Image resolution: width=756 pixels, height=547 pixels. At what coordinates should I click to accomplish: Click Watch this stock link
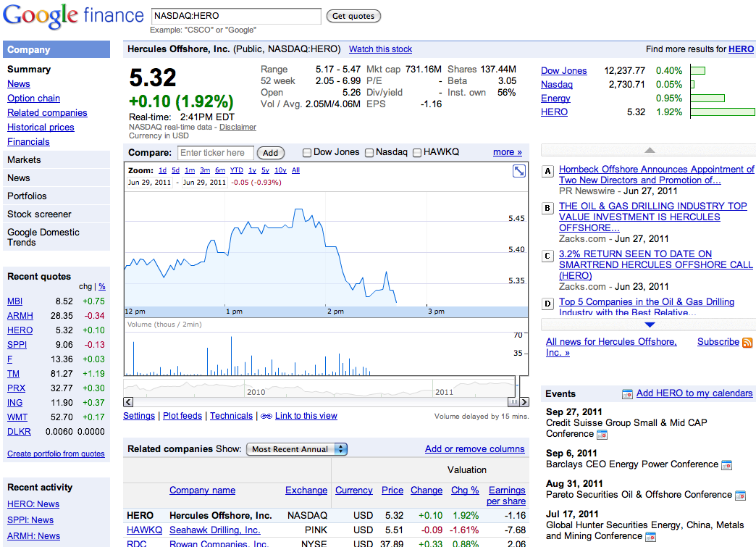pos(380,49)
